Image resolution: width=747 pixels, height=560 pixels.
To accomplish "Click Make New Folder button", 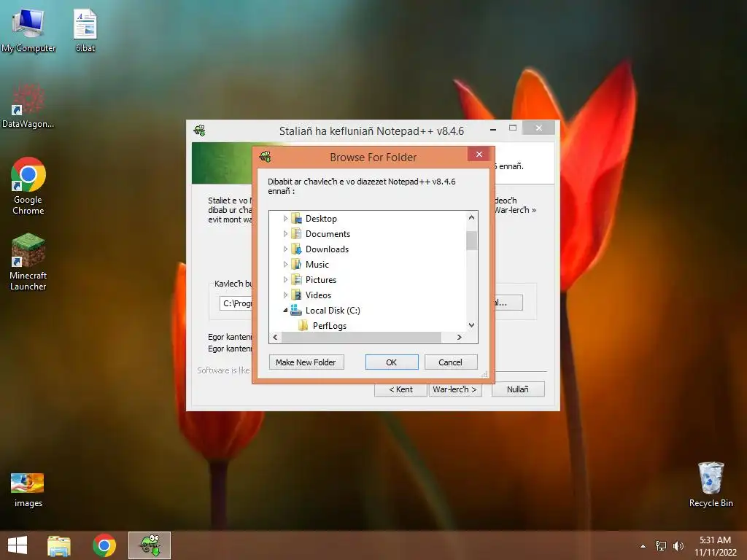I will click(306, 362).
